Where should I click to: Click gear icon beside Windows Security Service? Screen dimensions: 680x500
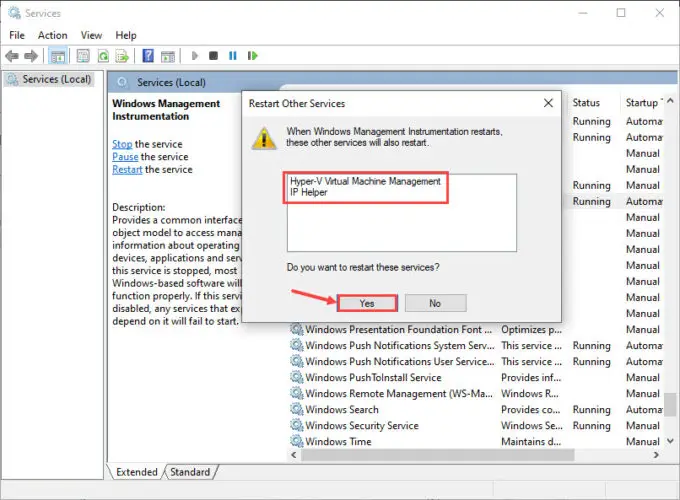297,426
